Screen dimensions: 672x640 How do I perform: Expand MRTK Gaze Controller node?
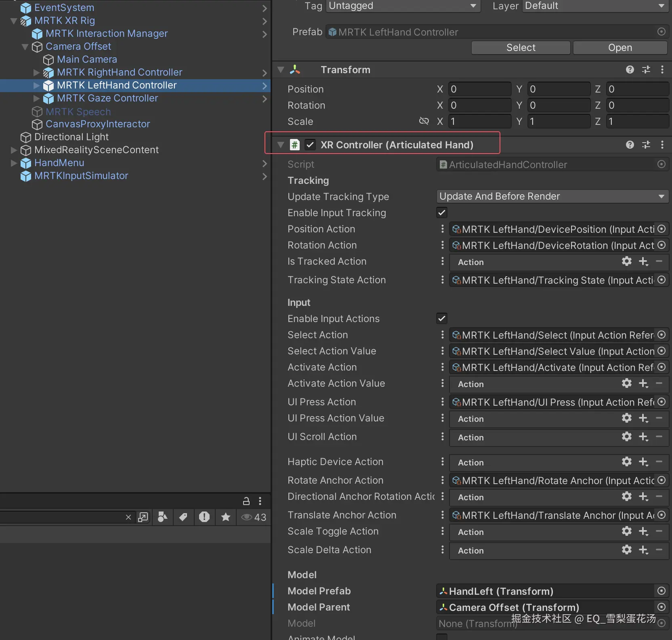36,98
